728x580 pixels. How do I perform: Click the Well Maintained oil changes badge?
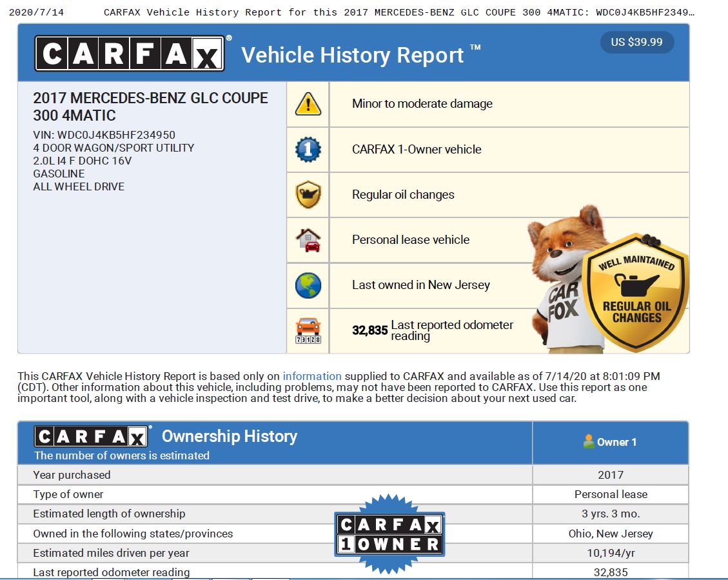[636, 292]
